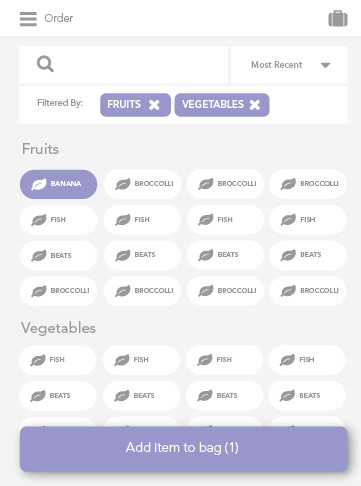This screenshot has width=361, height=486.
Task: Select the last BROCCOLLI chip in Fruits bottom row
Action: coord(308,291)
